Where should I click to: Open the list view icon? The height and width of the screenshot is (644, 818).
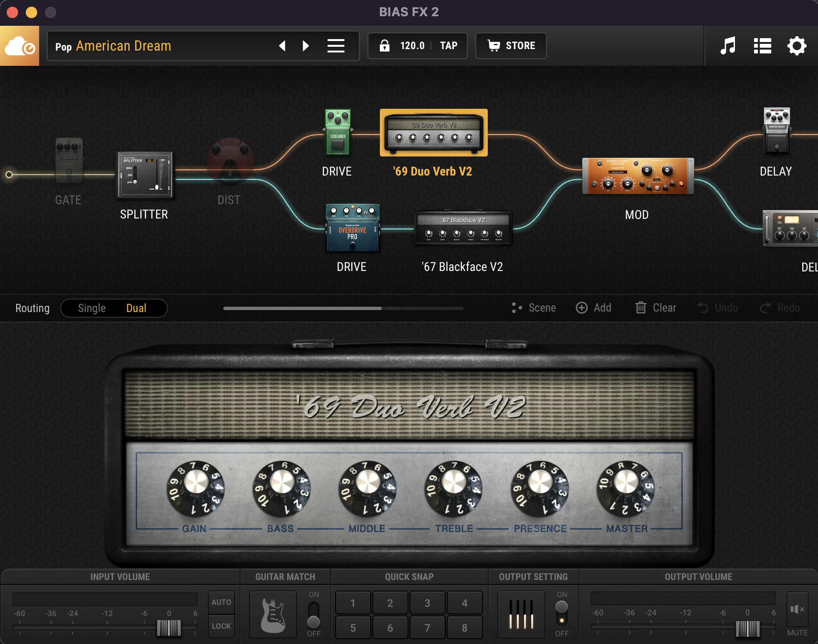point(763,46)
